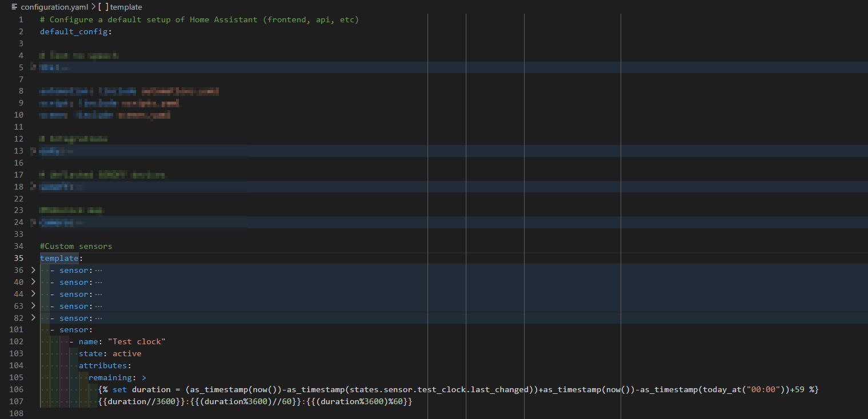Viewport: 868px width, 419px height.
Task: Expand the collapsed sensor block at line 82
Action: (x=33, y=318)
